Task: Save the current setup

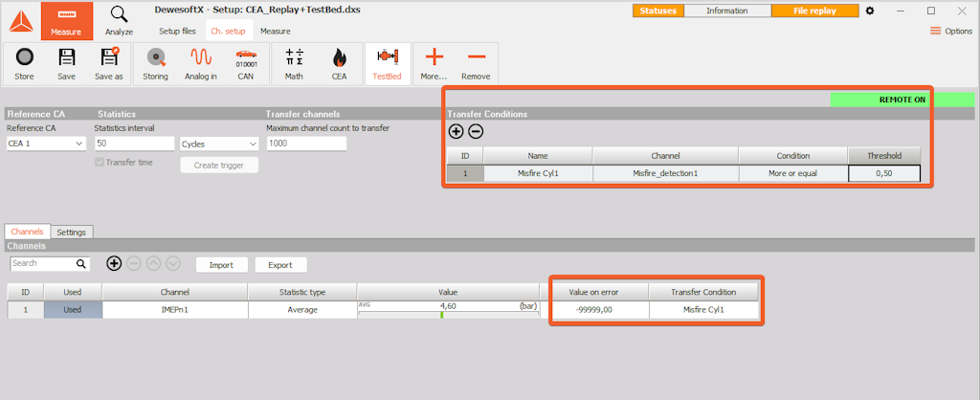Action: tap(66, 64)
